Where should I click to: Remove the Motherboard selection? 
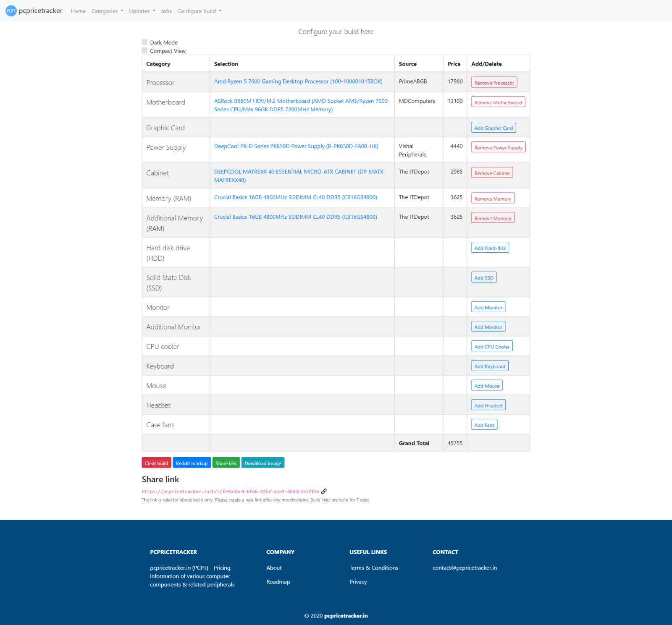point(498,102)
